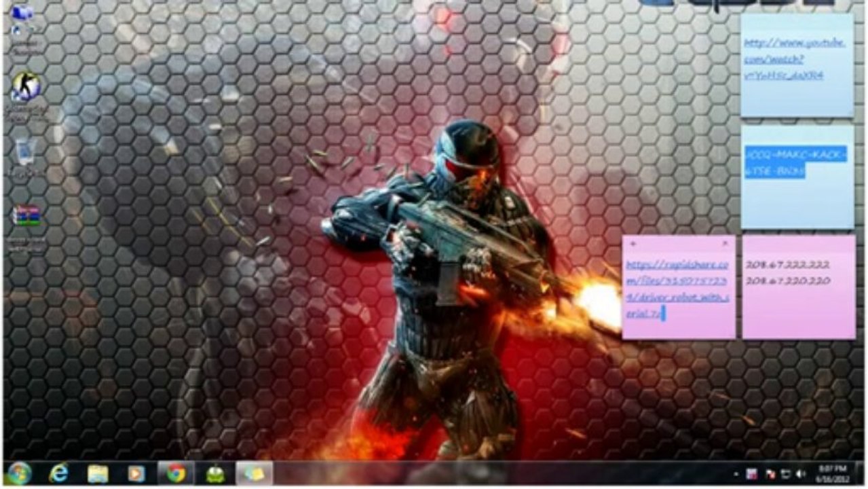Open the clock showing 8:07 PM
Screen dimensions: 868x489
pos(833,473)
